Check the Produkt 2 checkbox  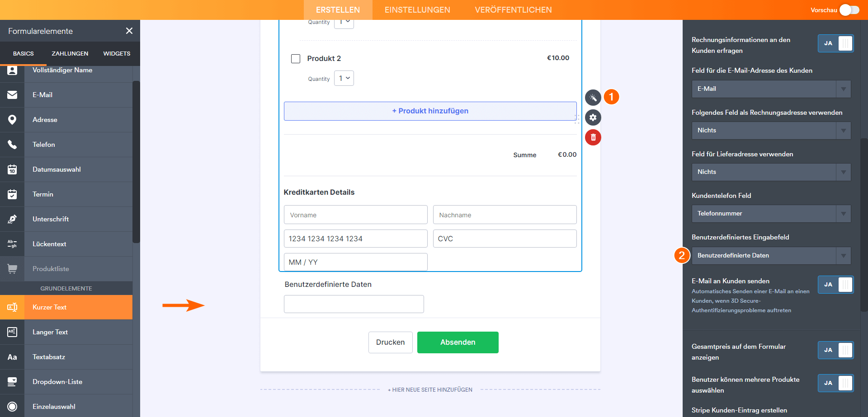(296, 59)
